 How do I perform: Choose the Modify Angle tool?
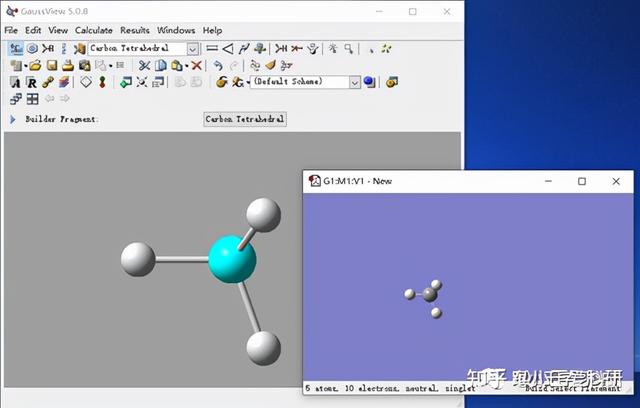coord(228,49)
